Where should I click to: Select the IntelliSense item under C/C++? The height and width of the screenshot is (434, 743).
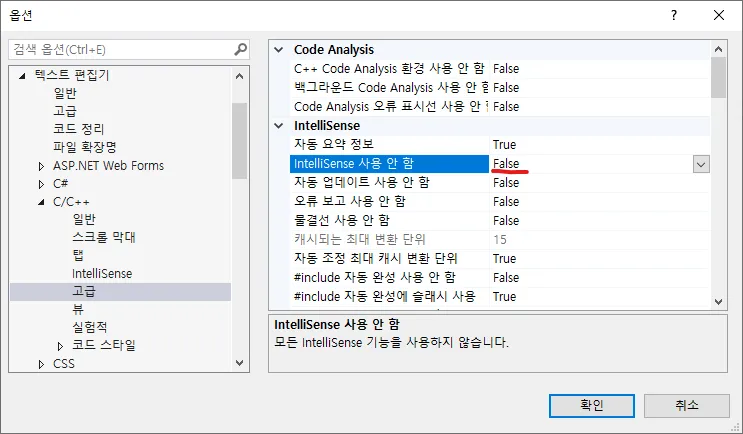tap(102, 273)
